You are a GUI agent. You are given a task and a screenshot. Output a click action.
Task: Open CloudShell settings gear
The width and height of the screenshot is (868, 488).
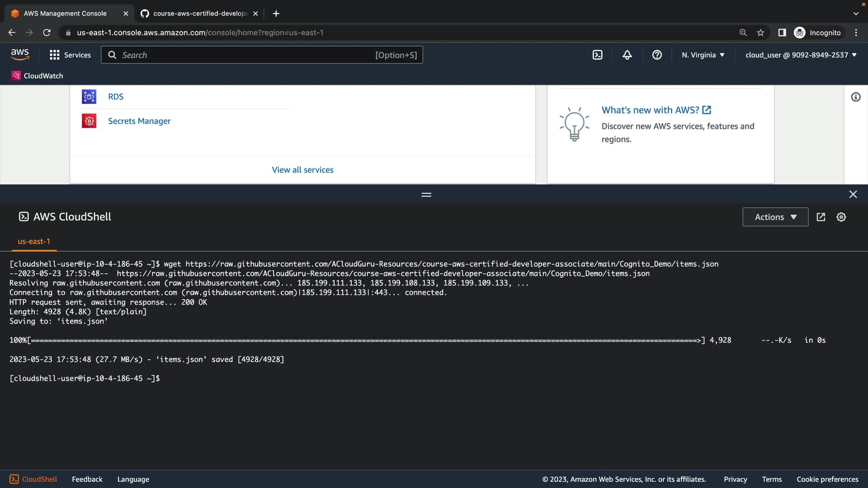point(841,217)
